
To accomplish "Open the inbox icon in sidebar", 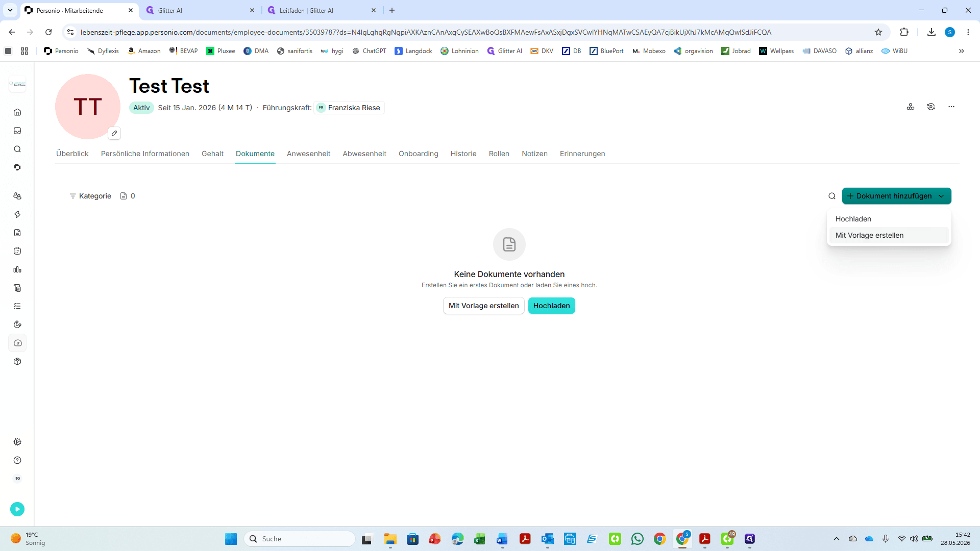I will click(x=17, y=131).
